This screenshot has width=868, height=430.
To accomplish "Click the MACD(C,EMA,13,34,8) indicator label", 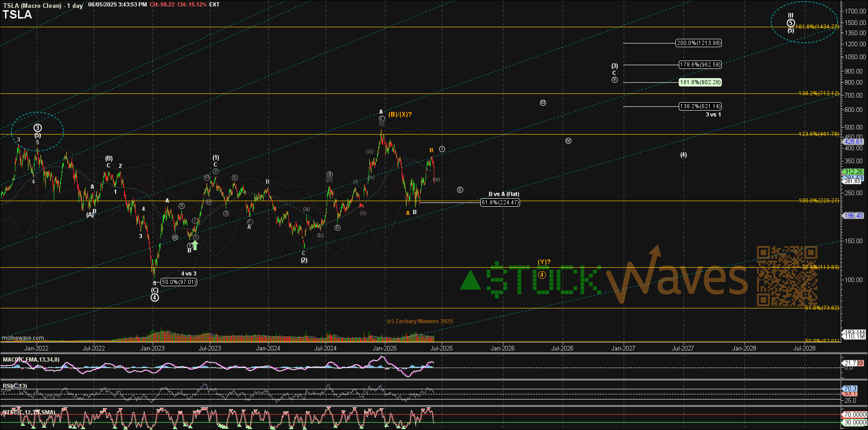I will click(x=31, y=360).
